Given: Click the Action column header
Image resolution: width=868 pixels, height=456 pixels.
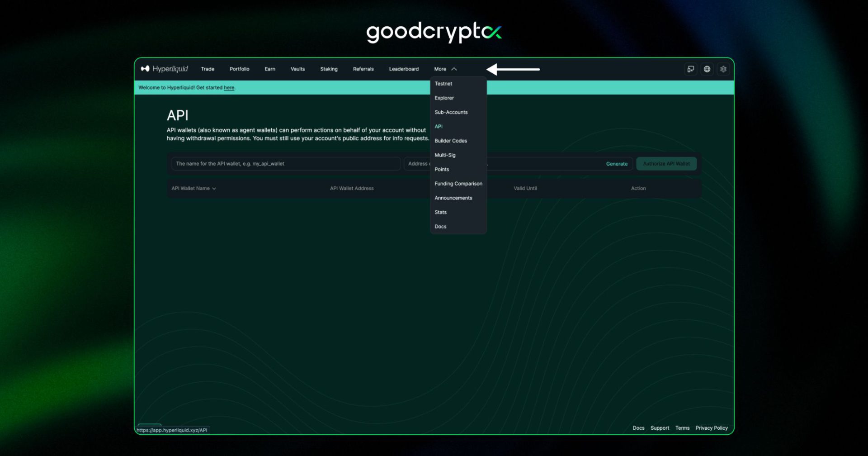Looking at the screenshot, I should [638, 189].
